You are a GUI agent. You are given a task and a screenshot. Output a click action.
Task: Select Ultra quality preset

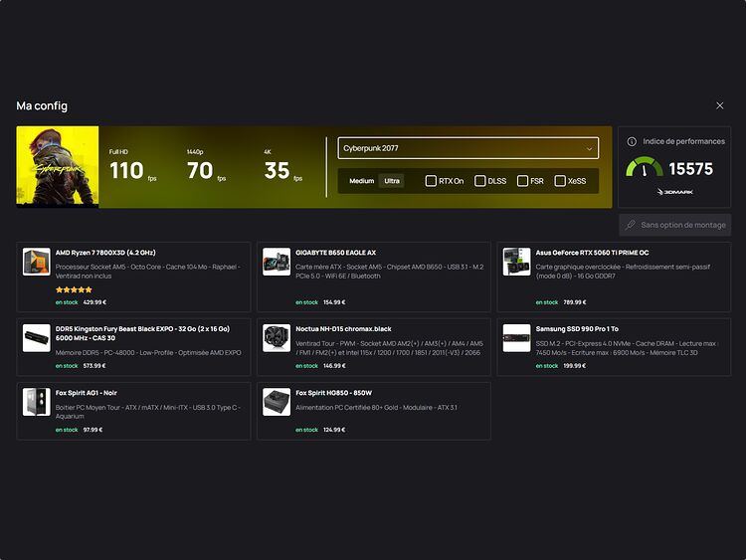coord(392,181)
